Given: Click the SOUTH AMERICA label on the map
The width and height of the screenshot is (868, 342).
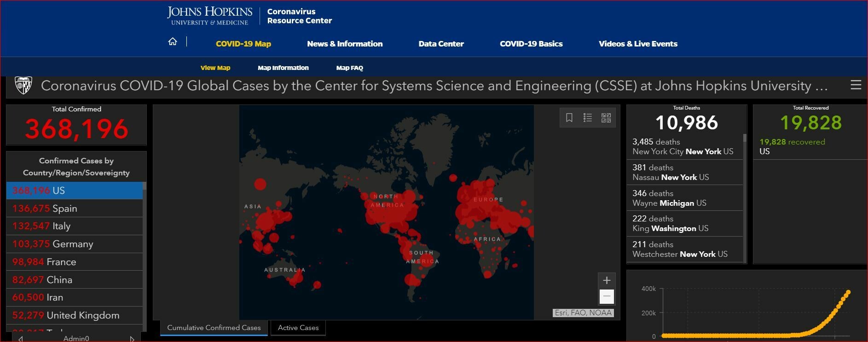Looking at the screenshot, I should coord(422,257).
